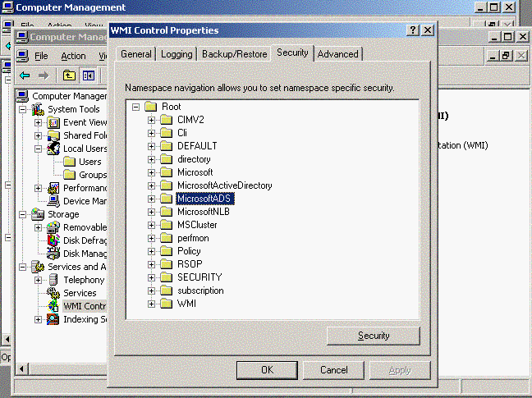Click the Root namespace folder icon

click(150, 107)
